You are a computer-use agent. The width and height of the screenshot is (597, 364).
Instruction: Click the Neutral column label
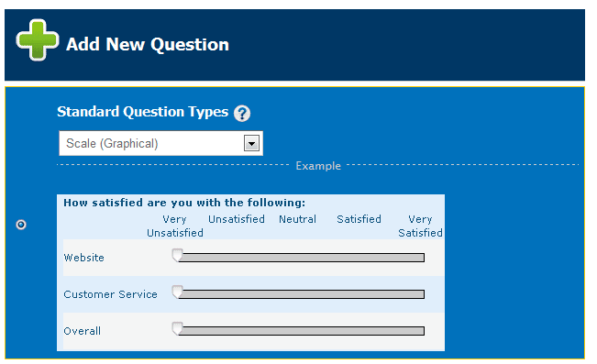coord(297,219)
